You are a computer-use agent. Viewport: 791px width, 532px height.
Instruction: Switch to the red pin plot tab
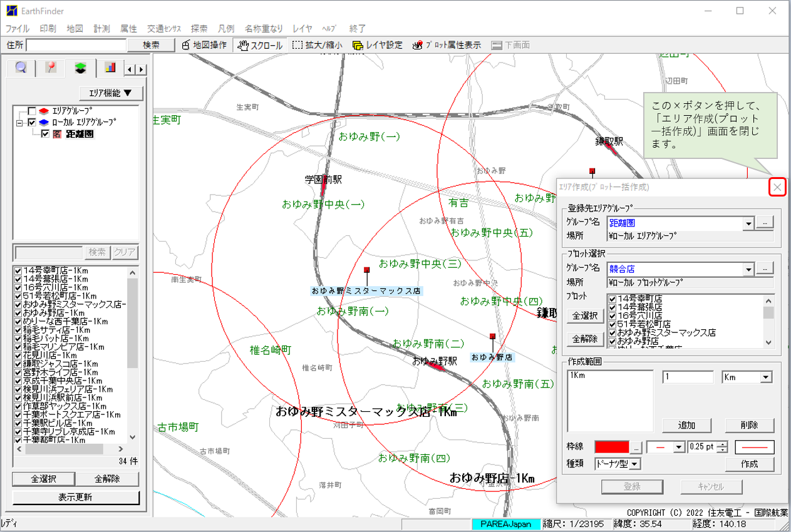(51, 68)
